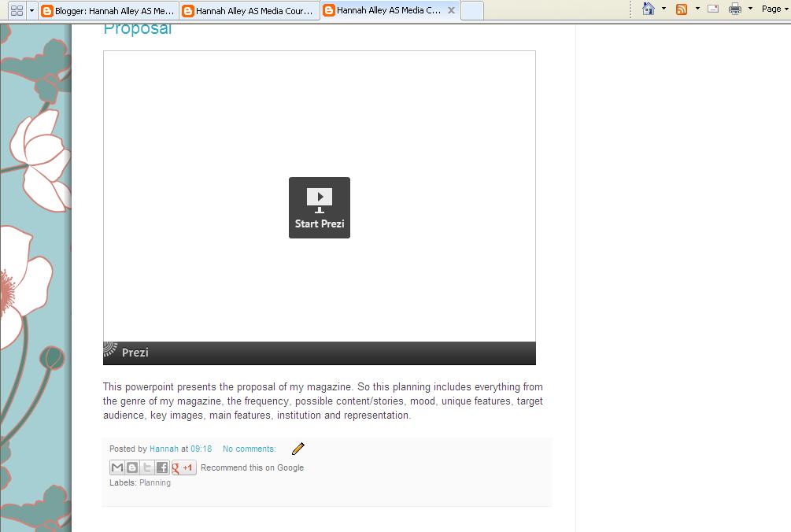This screenshot has height=532, width=791.
Task: Switch to the Blogger: Hannah Alley AS Me... tab
Action: point(109,10)
